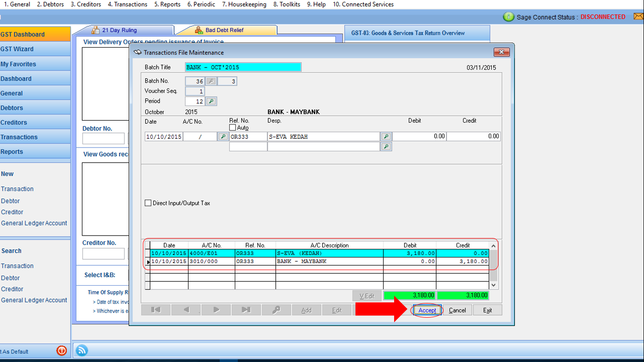This screenshot has height=362, width=644.
Task: Click the find record magnifier button
Action: tap(276, 310)
